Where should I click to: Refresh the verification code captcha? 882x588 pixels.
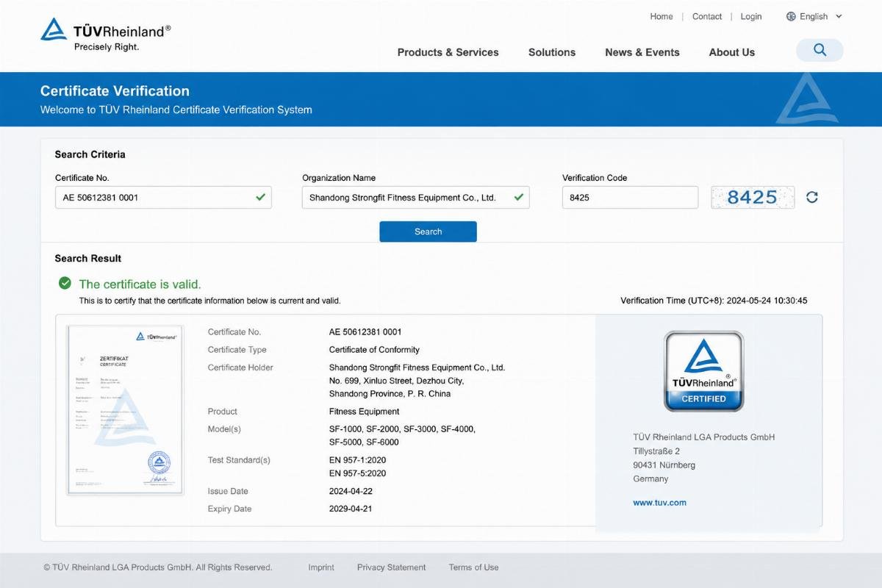click(811, 197)
